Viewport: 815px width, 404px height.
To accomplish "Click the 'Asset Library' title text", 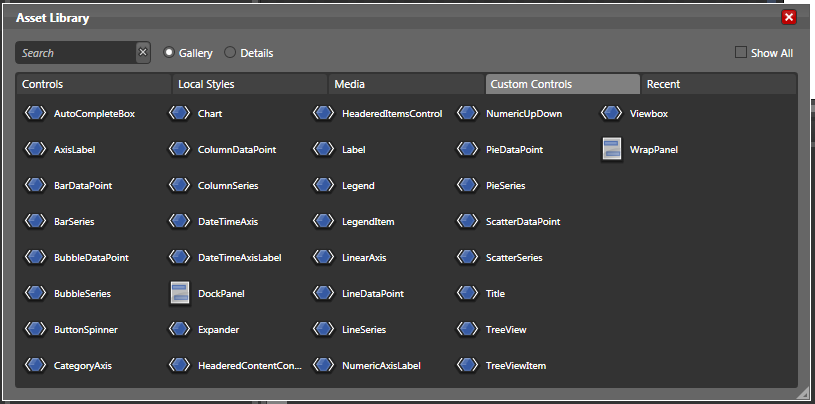I will point(52,18).
